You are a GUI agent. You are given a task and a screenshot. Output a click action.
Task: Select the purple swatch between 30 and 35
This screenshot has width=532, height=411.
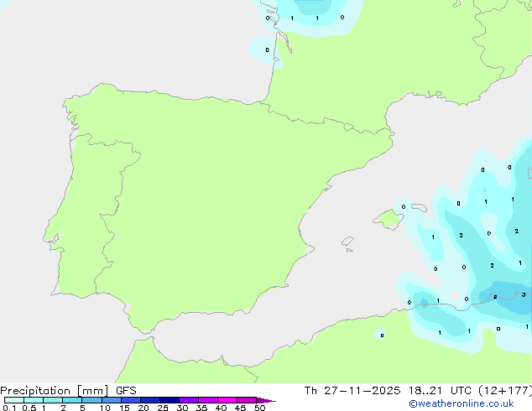[x=188, y=400]
